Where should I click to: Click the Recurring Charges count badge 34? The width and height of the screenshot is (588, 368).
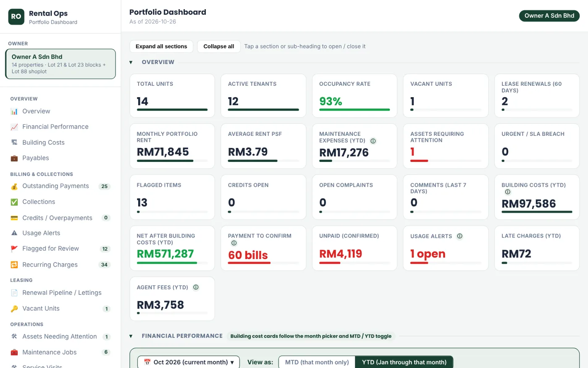(x=105, y=265)
